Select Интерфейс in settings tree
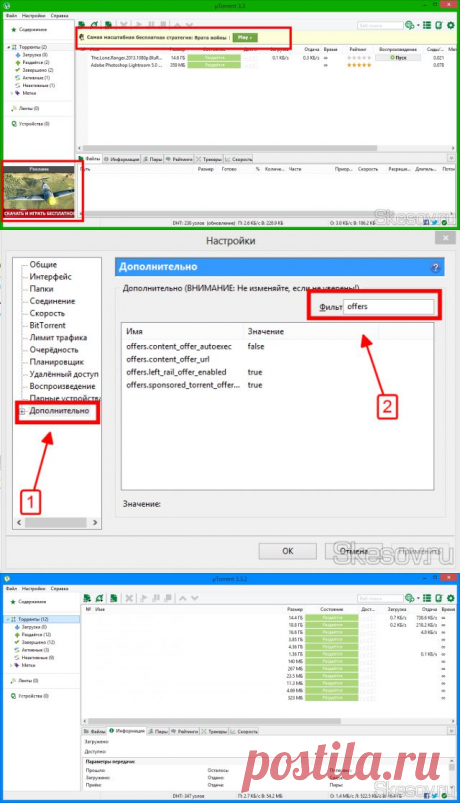460x803 pixels. 50,277
